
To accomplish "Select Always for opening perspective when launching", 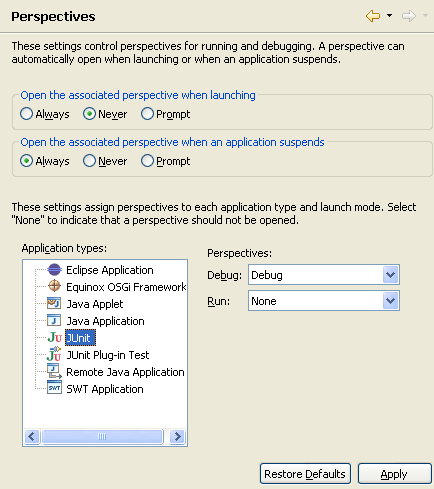I will (26, 114).
